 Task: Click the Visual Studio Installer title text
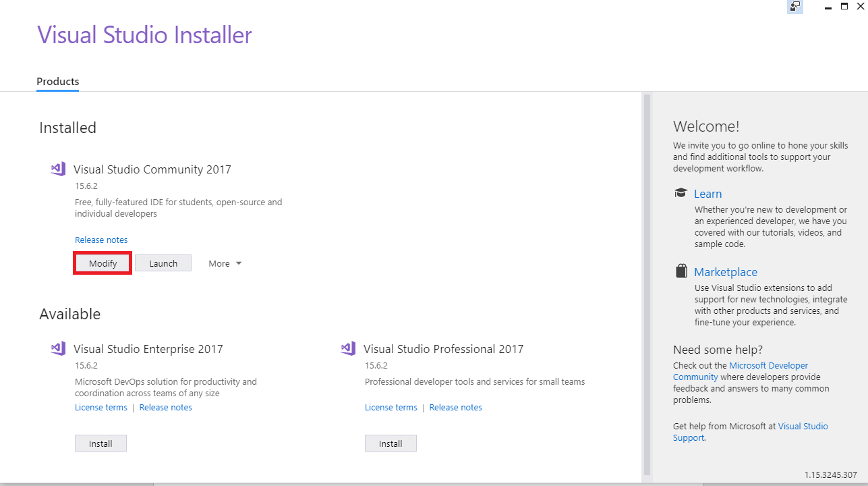(x=144, y=34)
